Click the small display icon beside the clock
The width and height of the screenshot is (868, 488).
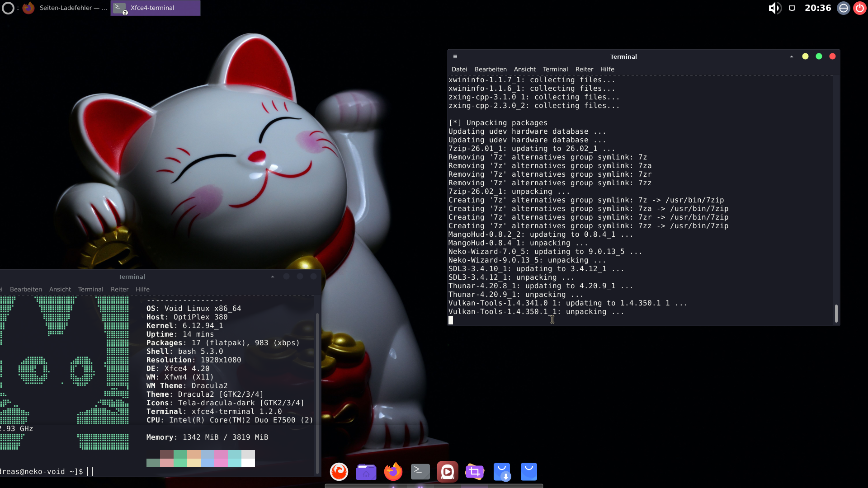tap(792, 8)
